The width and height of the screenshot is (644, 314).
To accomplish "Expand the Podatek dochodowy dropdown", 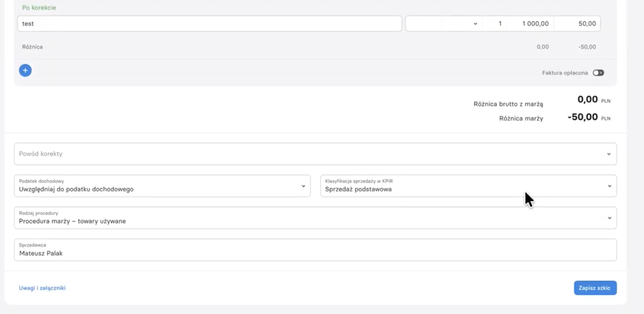I will [x=162, y=186].
